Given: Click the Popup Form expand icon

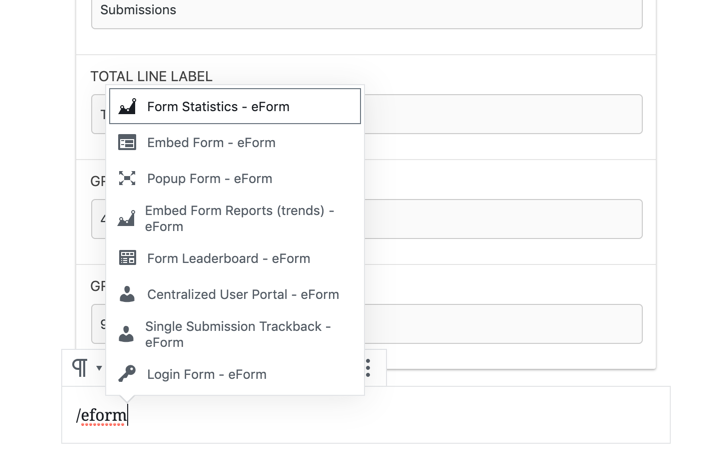Looking at the screenshot, I should tap(127, 178).
